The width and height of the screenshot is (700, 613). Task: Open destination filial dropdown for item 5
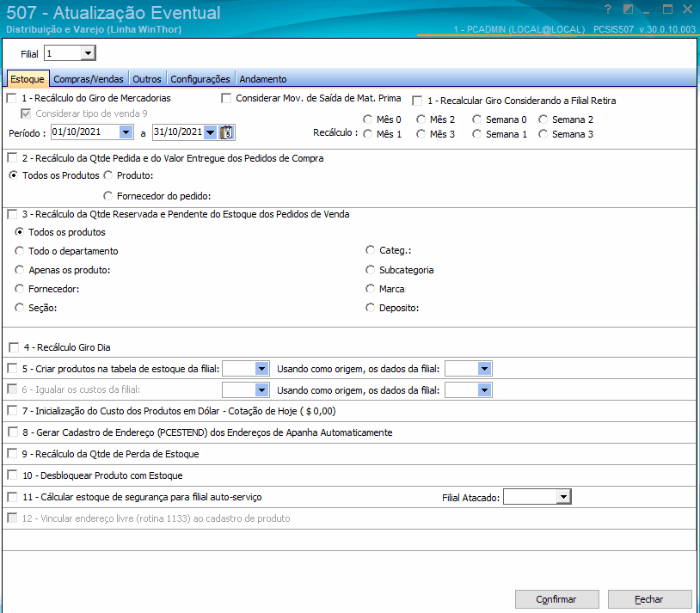click(x=261, y=369)
